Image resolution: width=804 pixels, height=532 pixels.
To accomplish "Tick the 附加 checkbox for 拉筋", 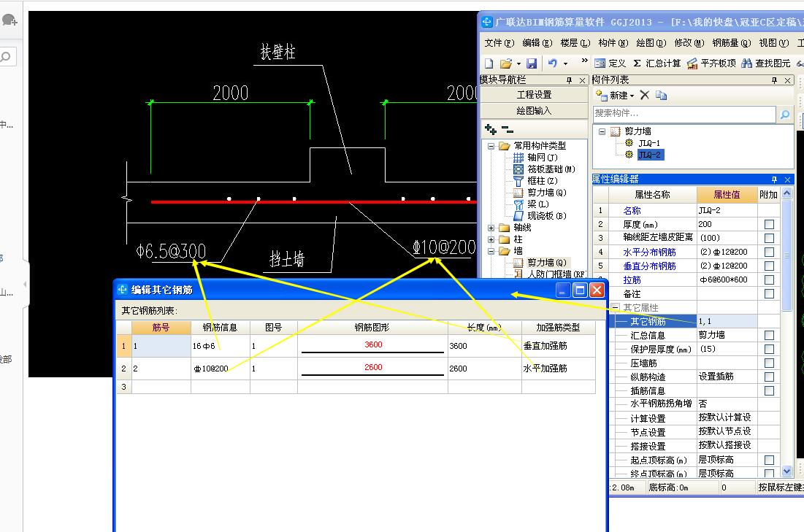I will [769, 280].
